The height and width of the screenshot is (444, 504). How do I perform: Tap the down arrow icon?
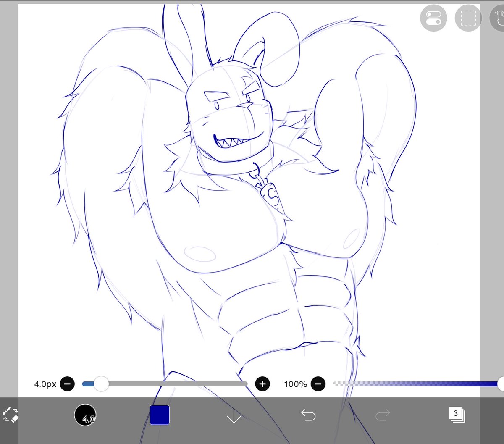pyautogui.click(x=234, y=415)
